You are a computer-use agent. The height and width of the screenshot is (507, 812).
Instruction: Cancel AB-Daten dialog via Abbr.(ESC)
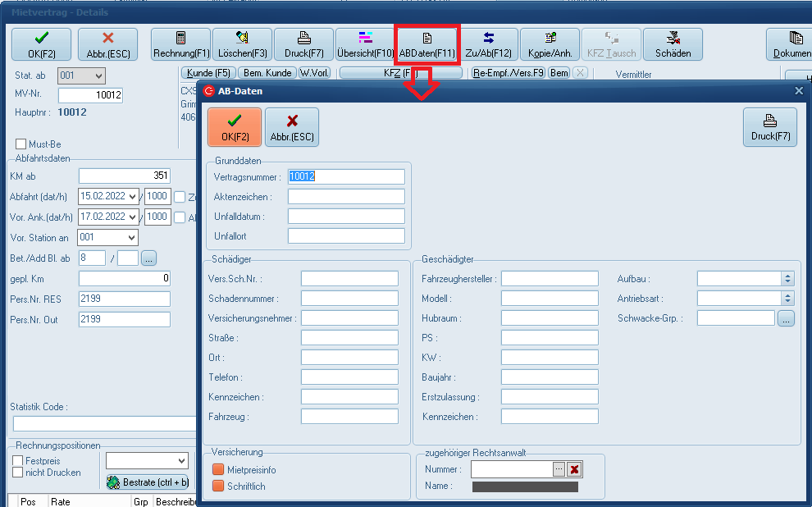292,127
